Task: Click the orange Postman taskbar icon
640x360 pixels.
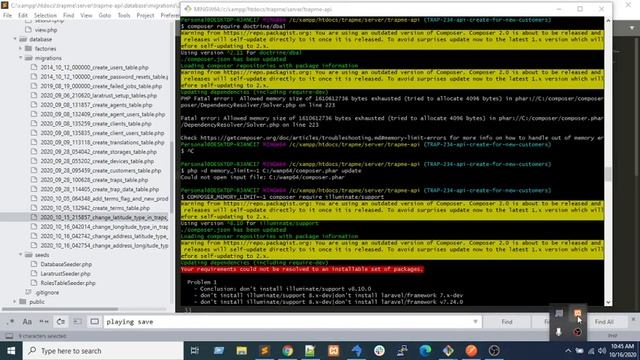Action: pyautogui.click(x=471, y=351)
